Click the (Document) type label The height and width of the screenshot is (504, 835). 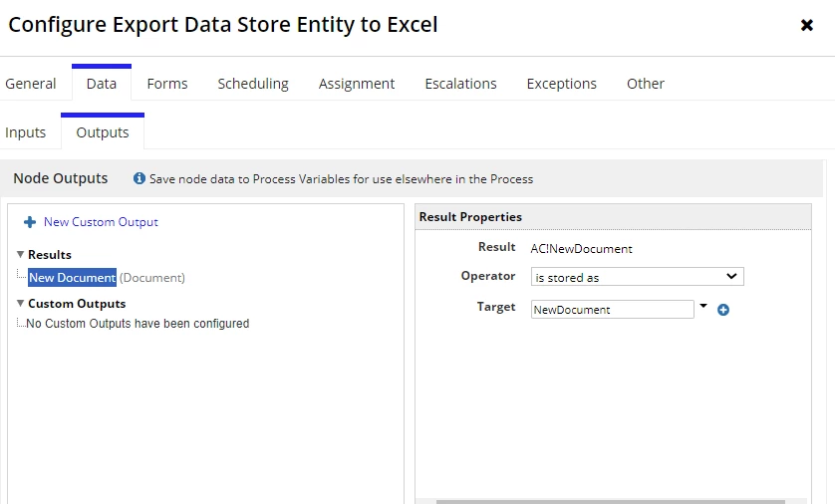click(152, 277)
